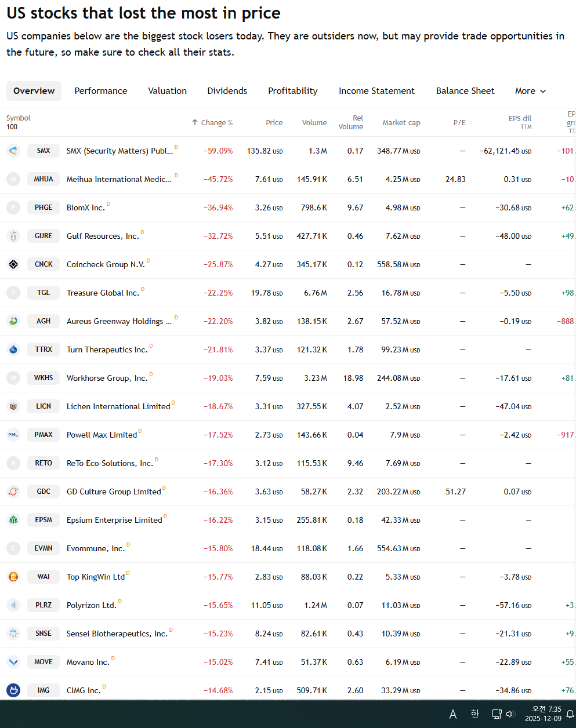Viewport: 576px width, 728px height.
Task: Click the SNSE Sensei logo icon
Action: click(13, 634)
